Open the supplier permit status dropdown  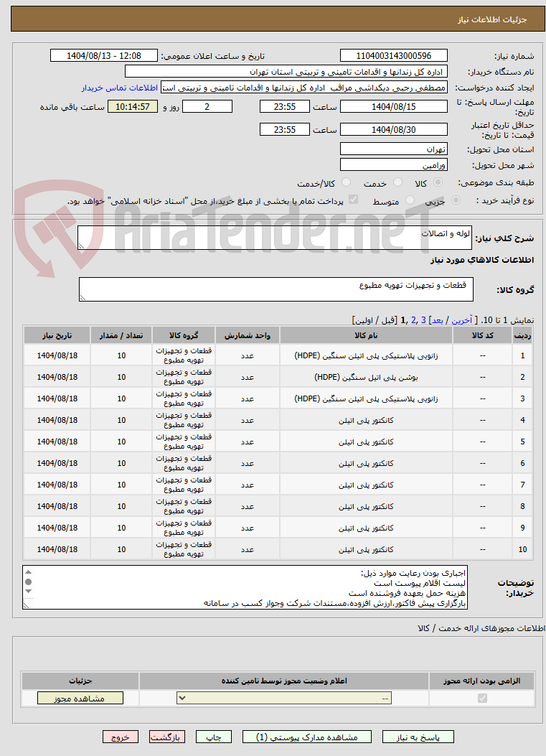pyautogui.click(x=284, y=698)
